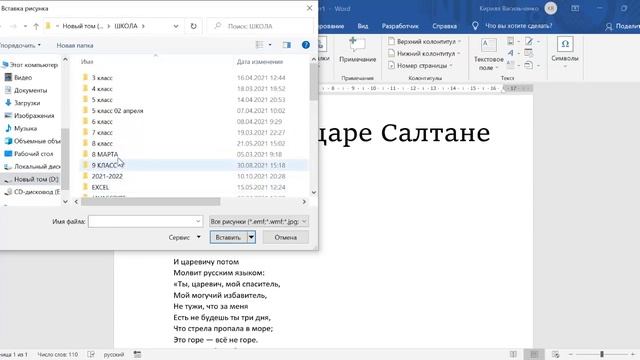Select the 5 класс folder
The image size is (640, 360).
(x=102, y=100)
